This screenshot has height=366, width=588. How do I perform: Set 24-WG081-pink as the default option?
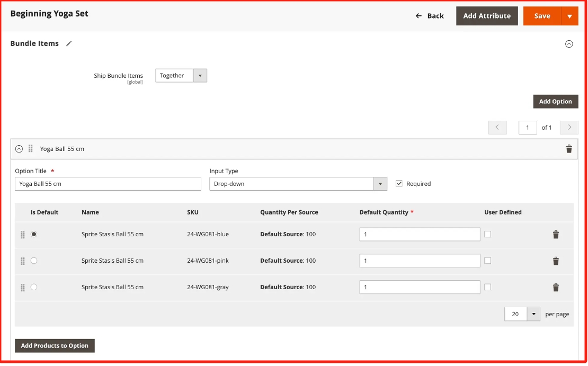tap(34, 261)
